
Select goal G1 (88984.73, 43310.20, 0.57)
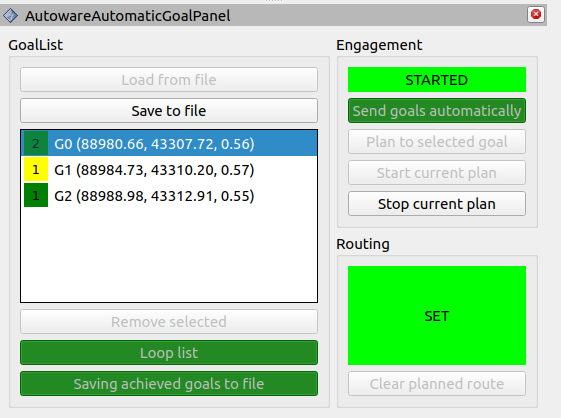pyautogui.click(x=169, y=169)
